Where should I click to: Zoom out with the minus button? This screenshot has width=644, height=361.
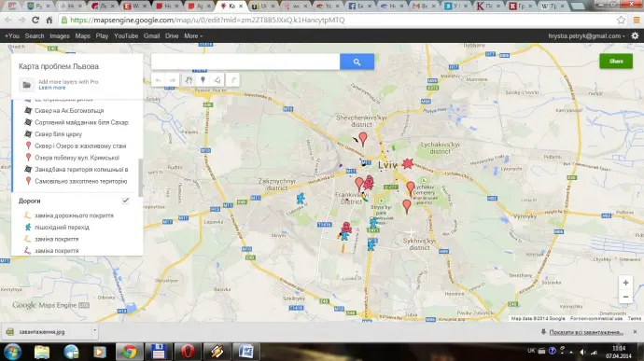pyautogui.click(x=625, y=297)
